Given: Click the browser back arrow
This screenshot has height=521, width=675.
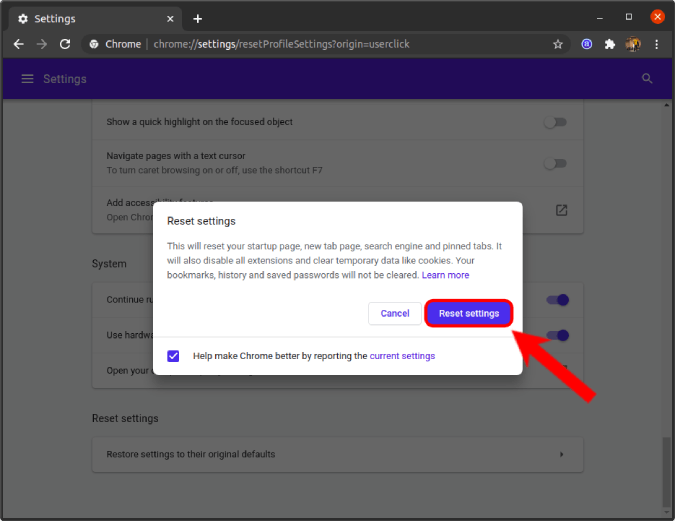Looking at the screenshot, I should 19,44.
